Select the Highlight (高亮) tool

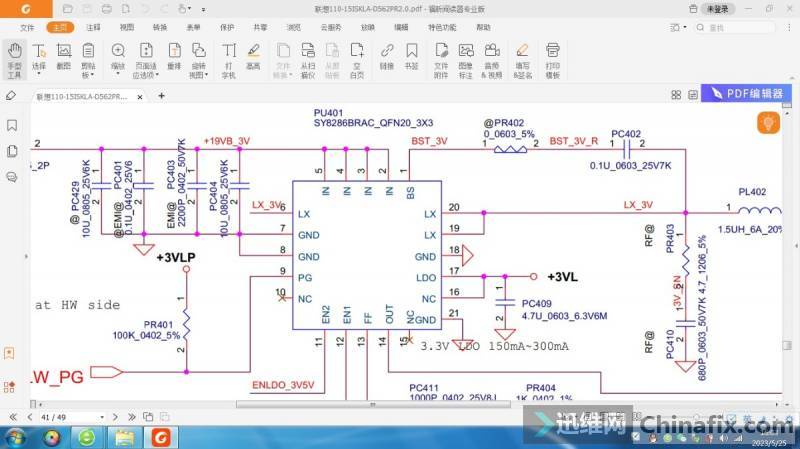point(254,59)
